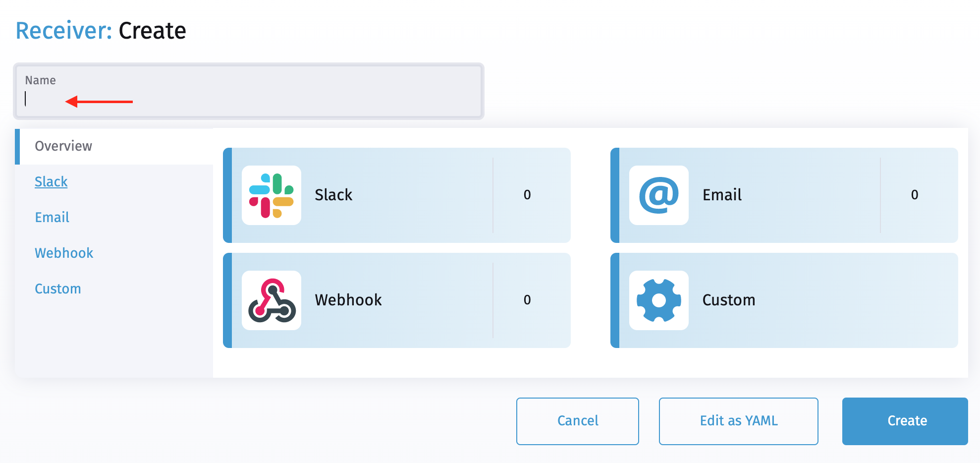Select the Webhook section in the sidebar
The width and height of the screenshot is (980, 463).
[63, 253]
